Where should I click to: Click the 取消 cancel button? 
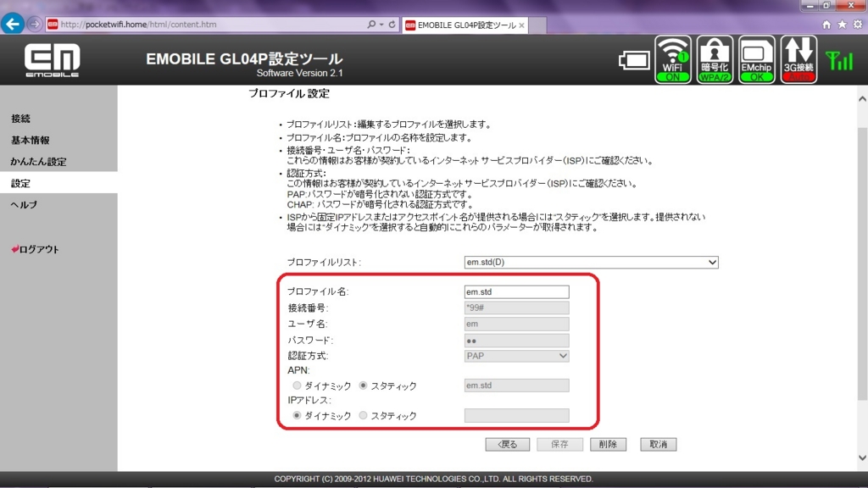[658, 444]
